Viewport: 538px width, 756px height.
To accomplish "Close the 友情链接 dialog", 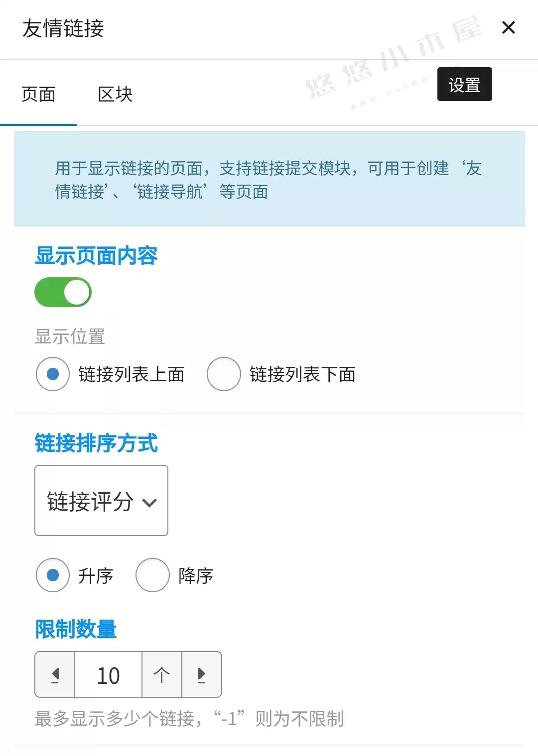I will pos(509,28).
